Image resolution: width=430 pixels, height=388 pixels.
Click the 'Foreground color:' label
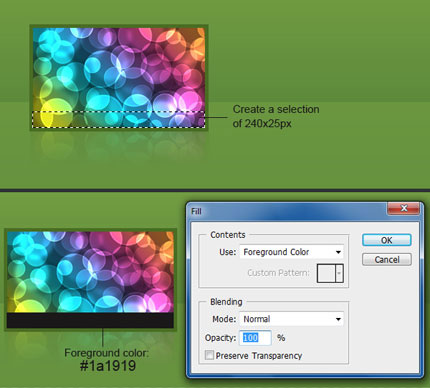(x=107, y=353)
